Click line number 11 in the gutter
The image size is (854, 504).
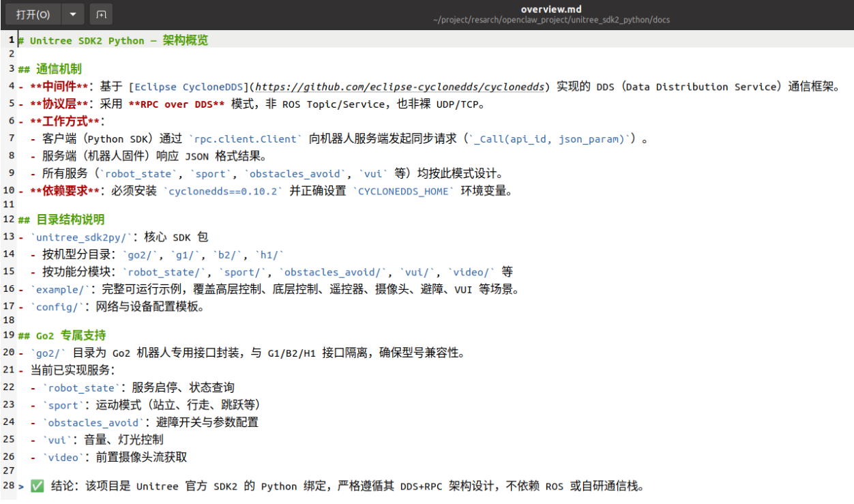pos(9,203)
